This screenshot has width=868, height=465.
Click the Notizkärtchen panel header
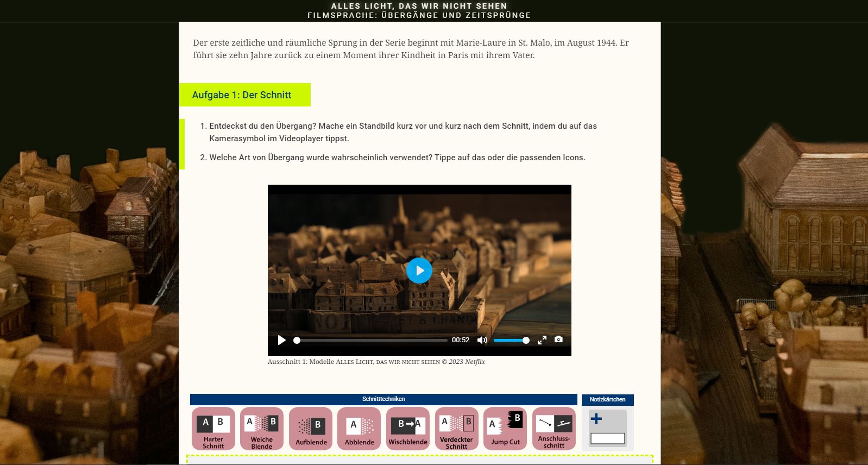pos(608,400)
